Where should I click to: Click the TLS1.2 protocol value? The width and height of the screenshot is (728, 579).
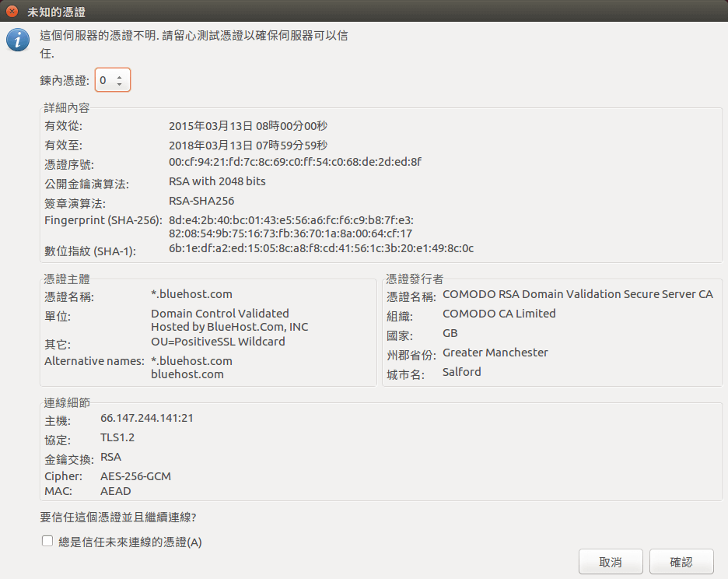(117, 437)
